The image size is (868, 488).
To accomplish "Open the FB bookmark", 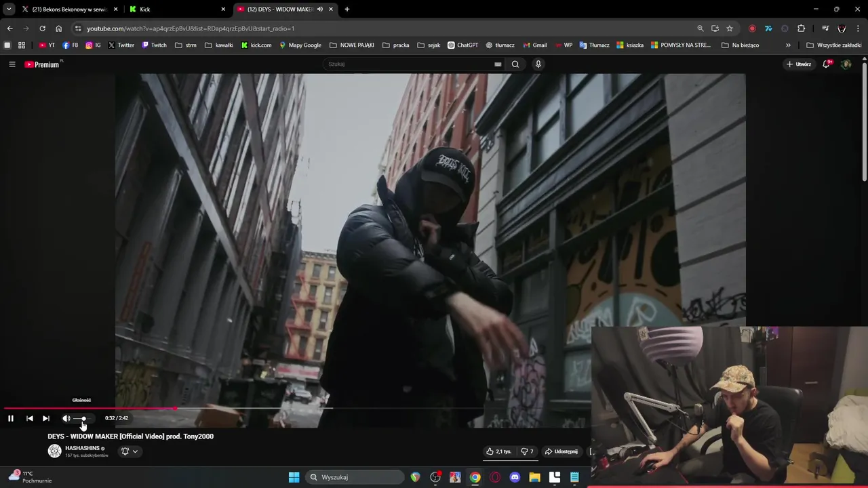I will click(x=71, y=45).
